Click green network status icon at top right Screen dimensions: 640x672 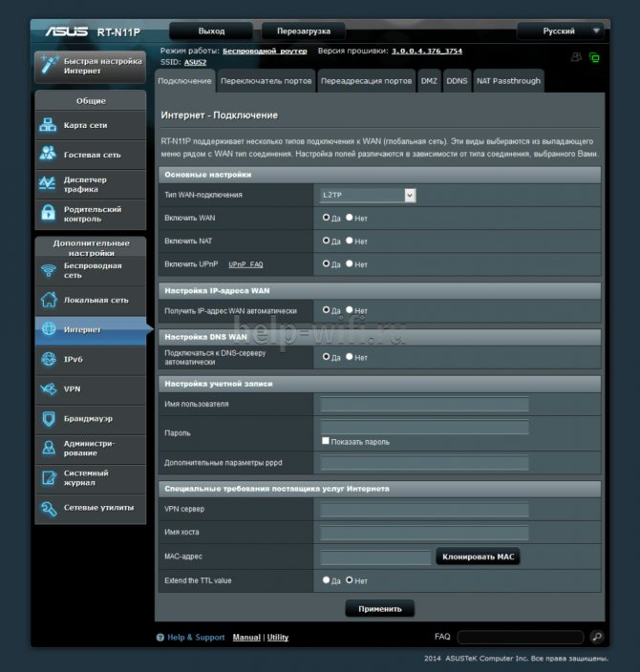pos(594,57)
